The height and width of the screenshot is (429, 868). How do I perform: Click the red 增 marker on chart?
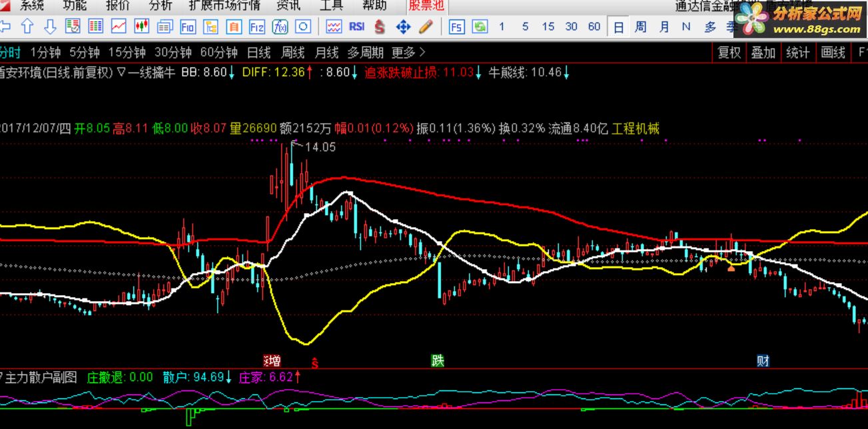tap(272, 361)
